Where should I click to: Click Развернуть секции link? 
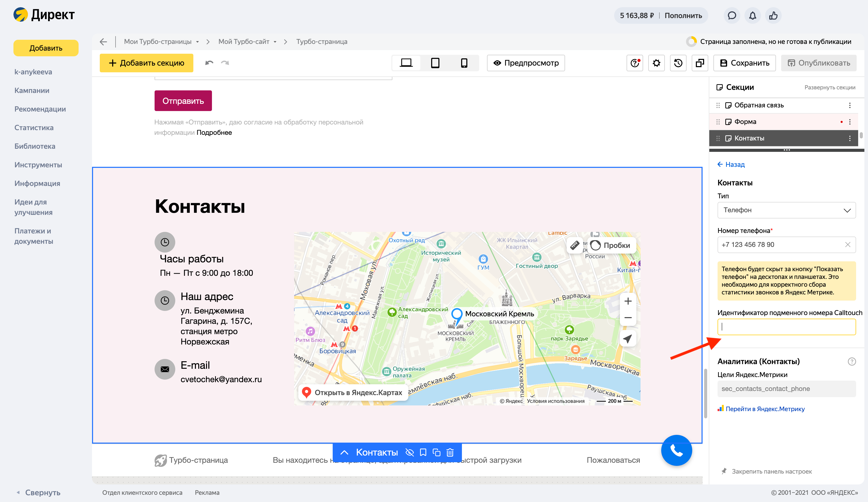830,87
